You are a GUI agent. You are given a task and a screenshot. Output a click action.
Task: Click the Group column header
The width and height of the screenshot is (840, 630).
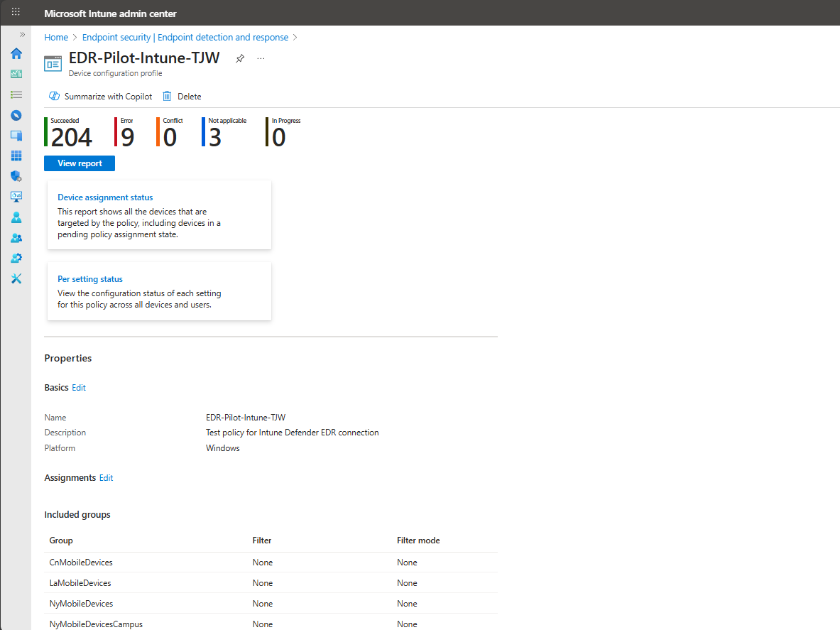point(61,541)
